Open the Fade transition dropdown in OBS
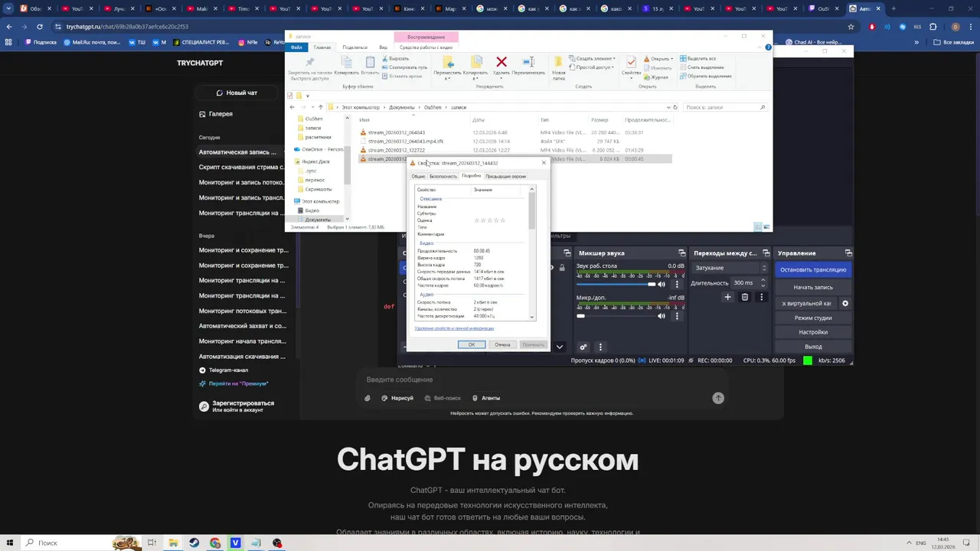980x551 pixels. click(x=731, y=268)
